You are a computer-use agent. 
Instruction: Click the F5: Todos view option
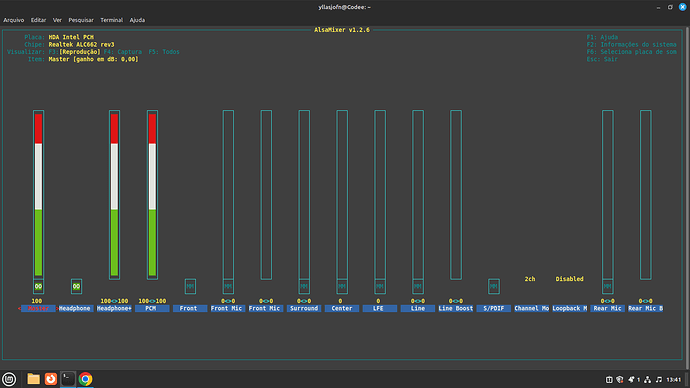[164, 52]
